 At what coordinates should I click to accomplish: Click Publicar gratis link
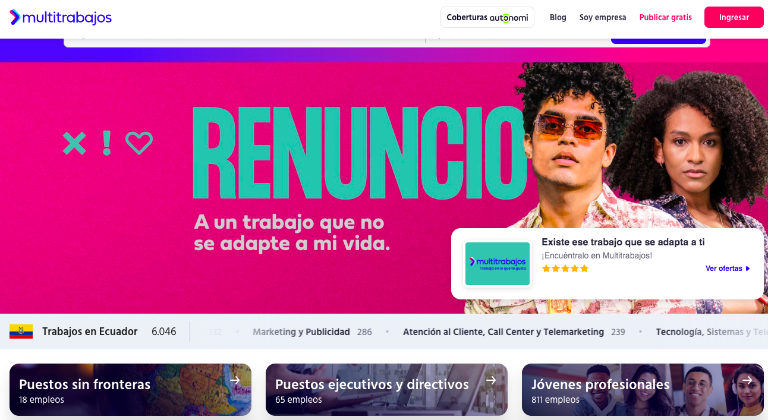pyautogui.click(x=665, y=17)
